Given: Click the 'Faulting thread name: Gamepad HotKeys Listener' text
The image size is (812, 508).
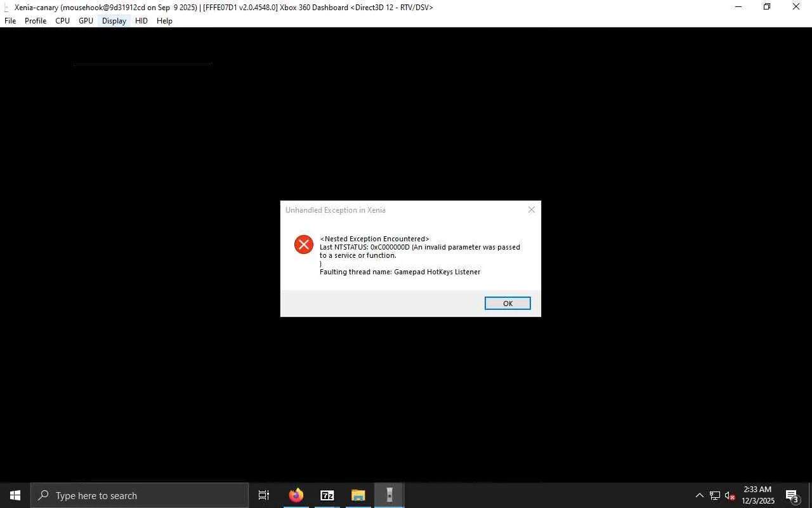Looking at the screenshot, I should [x=400, y=272].
